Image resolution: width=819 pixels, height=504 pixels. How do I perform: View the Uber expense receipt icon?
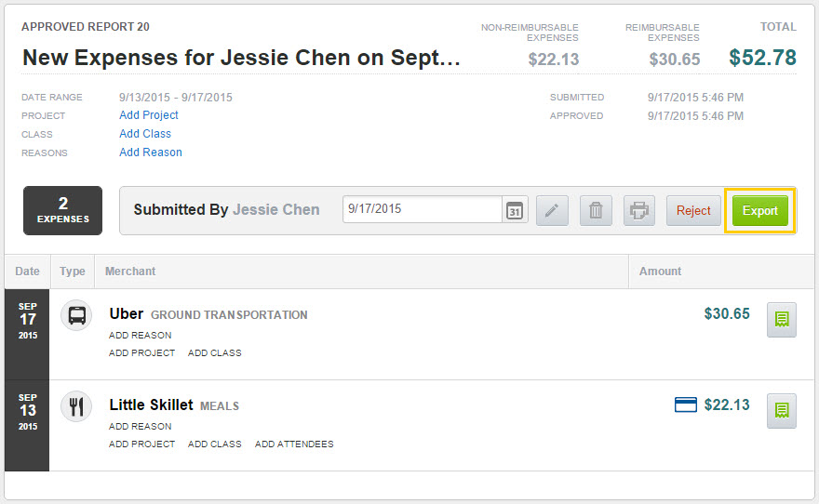[x=782, y=320]
